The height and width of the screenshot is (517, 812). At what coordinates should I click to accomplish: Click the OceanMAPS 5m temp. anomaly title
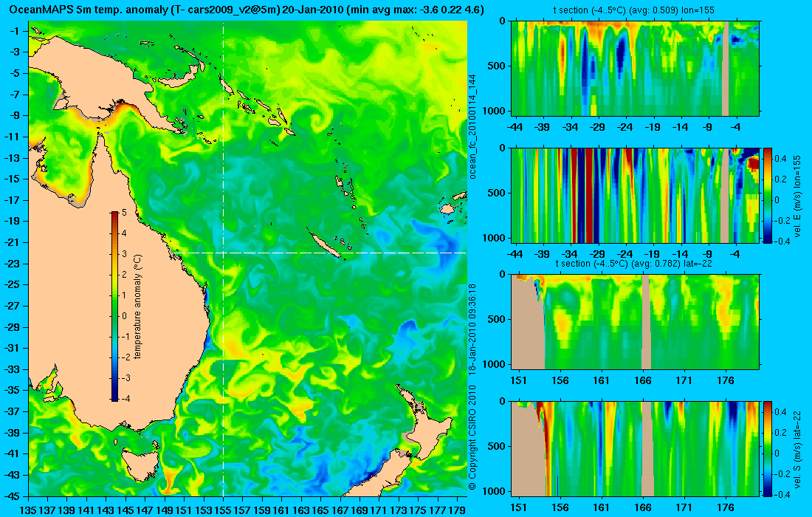point(247,10)
